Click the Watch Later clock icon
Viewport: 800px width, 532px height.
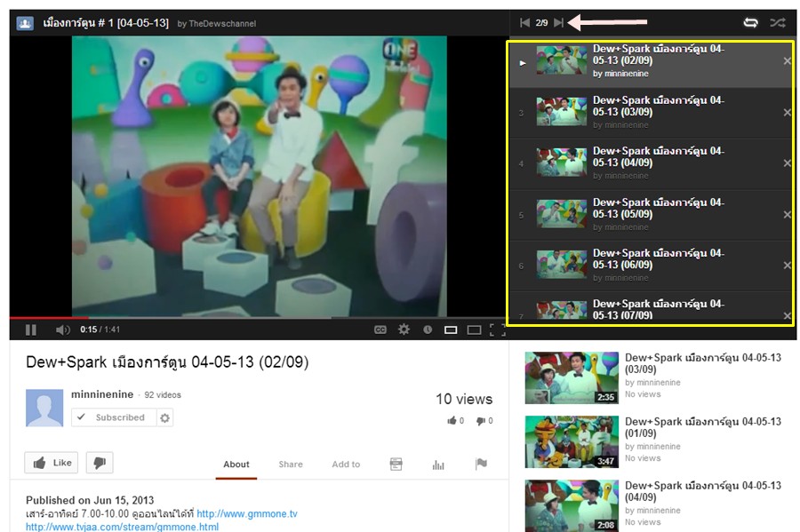(428, 330)
